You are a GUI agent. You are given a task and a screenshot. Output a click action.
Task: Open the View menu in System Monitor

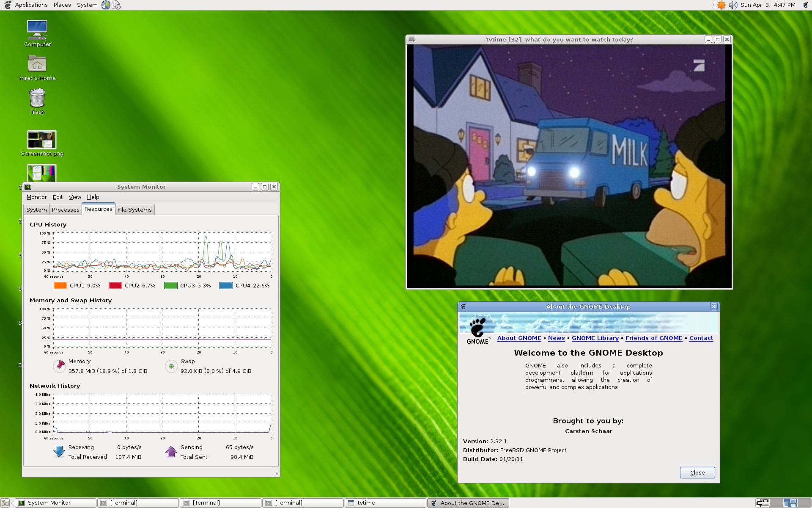pos(75,197)
